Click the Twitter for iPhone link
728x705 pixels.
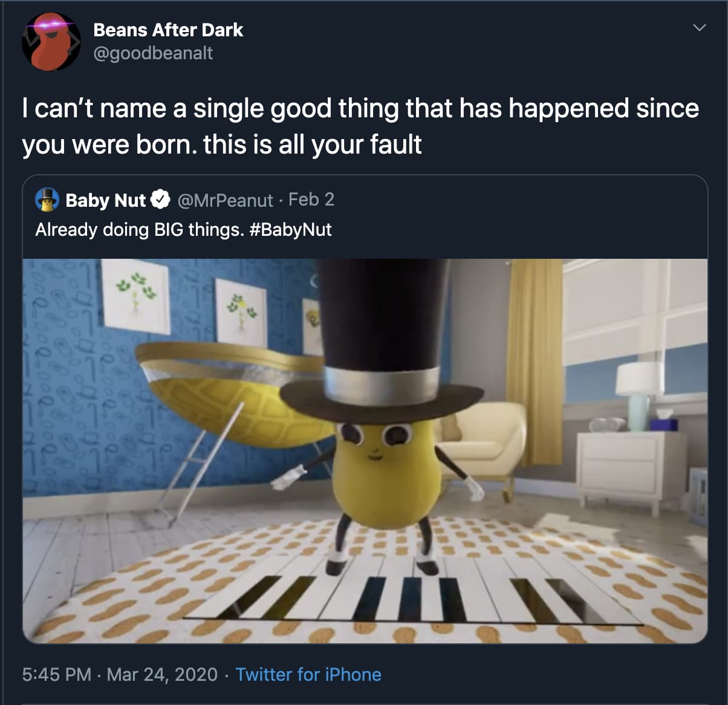tap(308, 674)
